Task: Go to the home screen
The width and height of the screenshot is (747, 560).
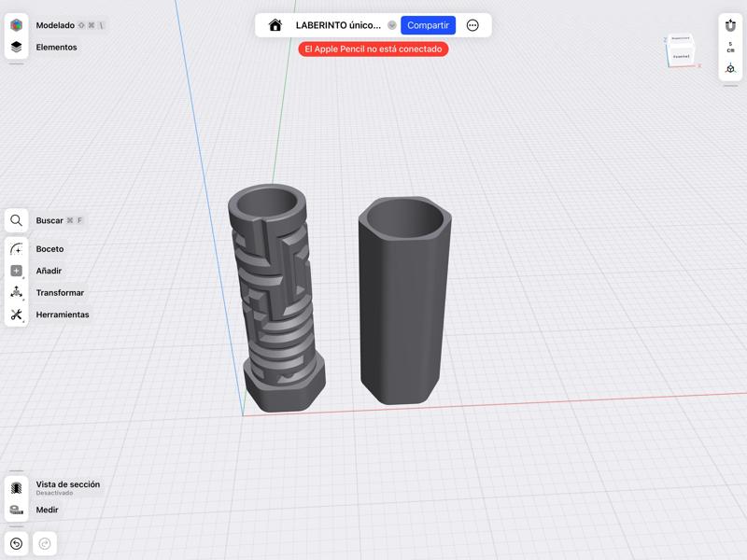Action: pos(275,25)
